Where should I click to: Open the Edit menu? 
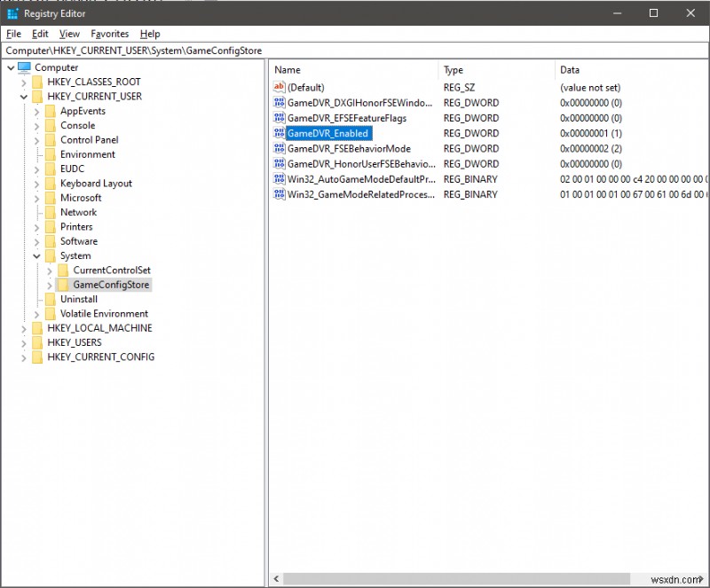click(39, 33)
